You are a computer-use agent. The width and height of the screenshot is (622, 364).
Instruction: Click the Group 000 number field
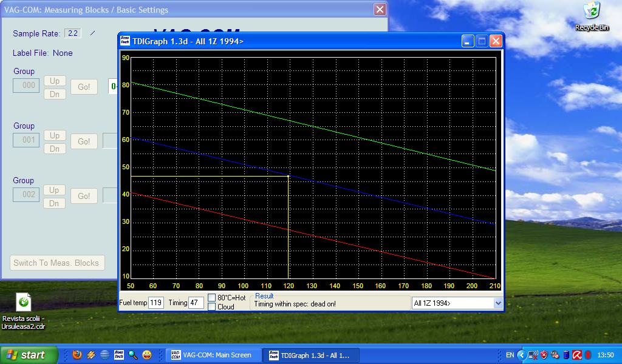tap(26, 85)
